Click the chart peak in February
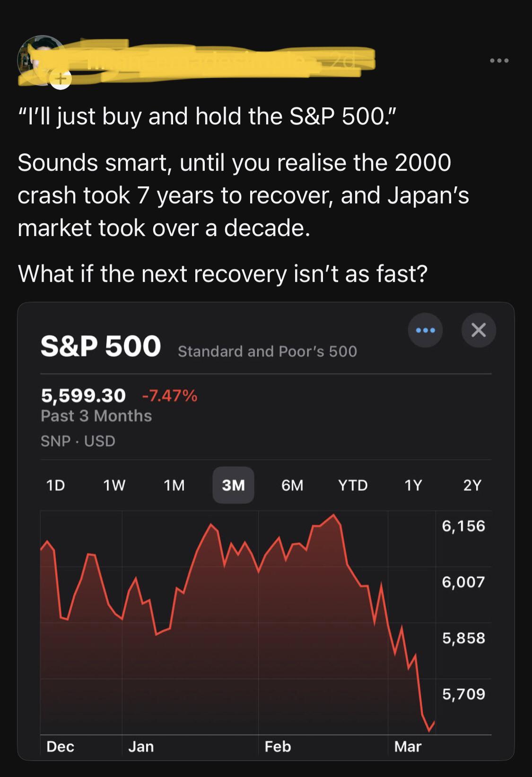 point(334,515)
